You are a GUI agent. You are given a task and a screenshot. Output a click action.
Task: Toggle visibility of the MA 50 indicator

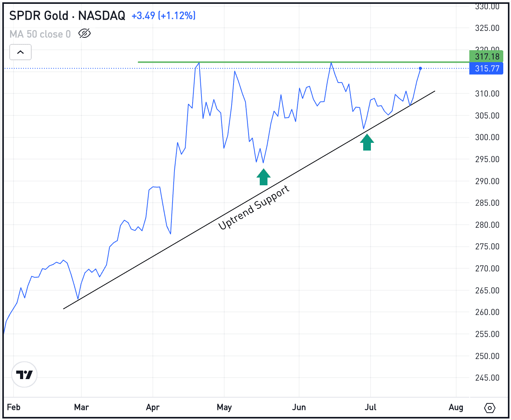[84, 34]
